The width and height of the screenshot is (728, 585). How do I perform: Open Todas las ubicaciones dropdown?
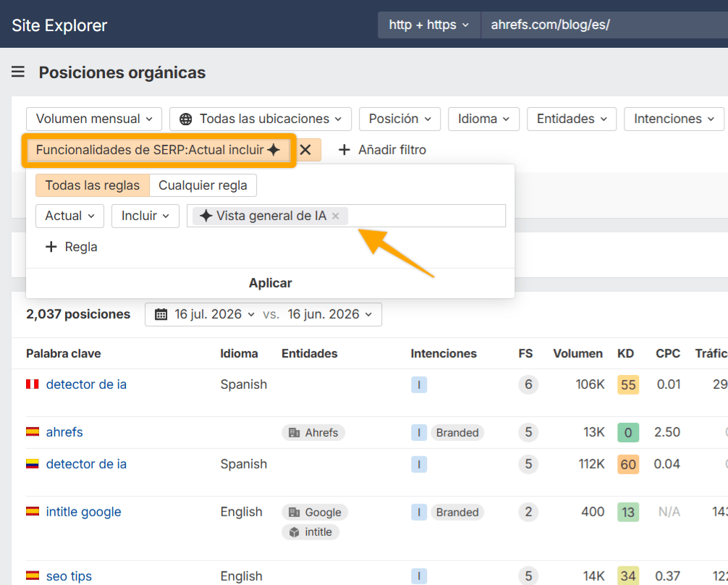261,119
